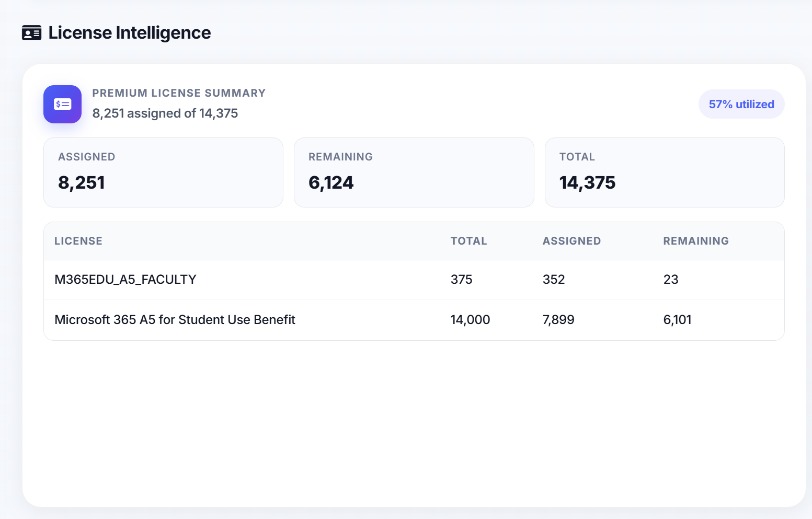Sort the table by ASSIGNED column
This screenshot has height=519, width=812.
[571, 241]
